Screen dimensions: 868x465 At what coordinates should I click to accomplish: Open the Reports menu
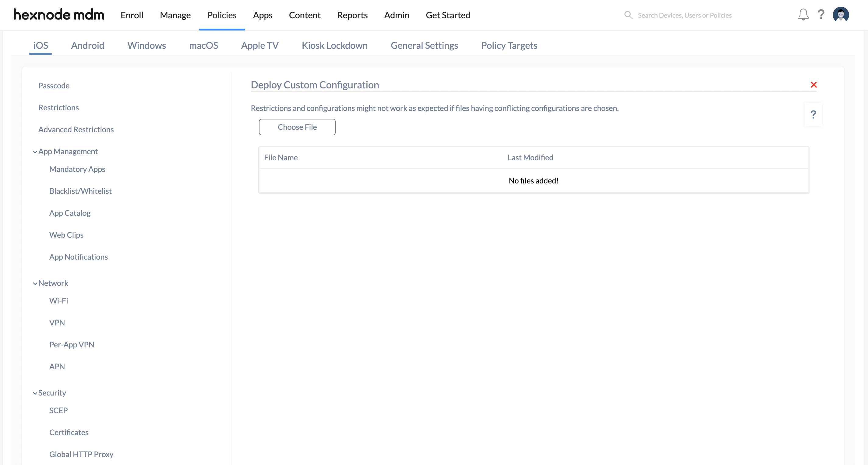tap(352, 15)
